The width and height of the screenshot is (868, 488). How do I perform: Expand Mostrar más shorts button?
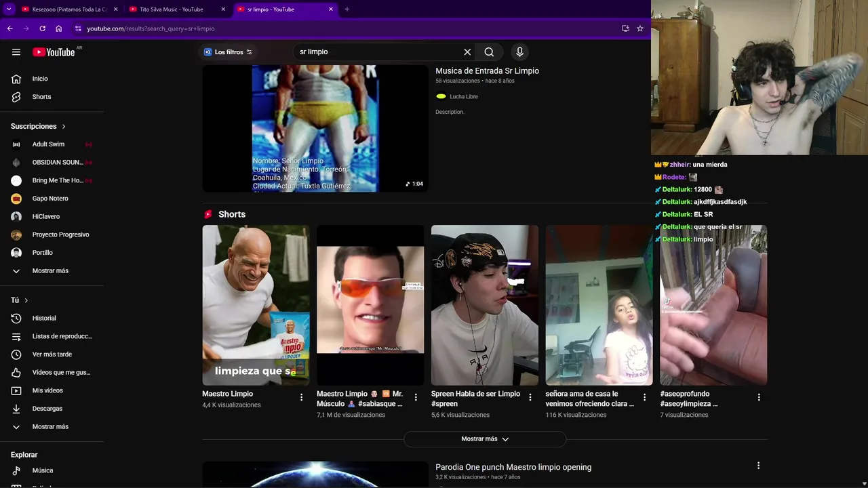[485, 439]
